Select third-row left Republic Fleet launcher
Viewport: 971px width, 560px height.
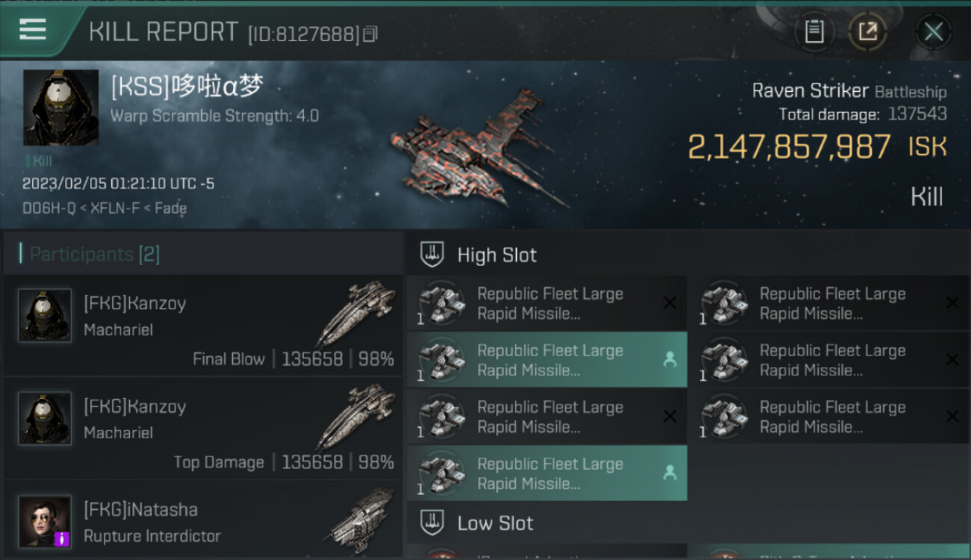coord(547,417)
